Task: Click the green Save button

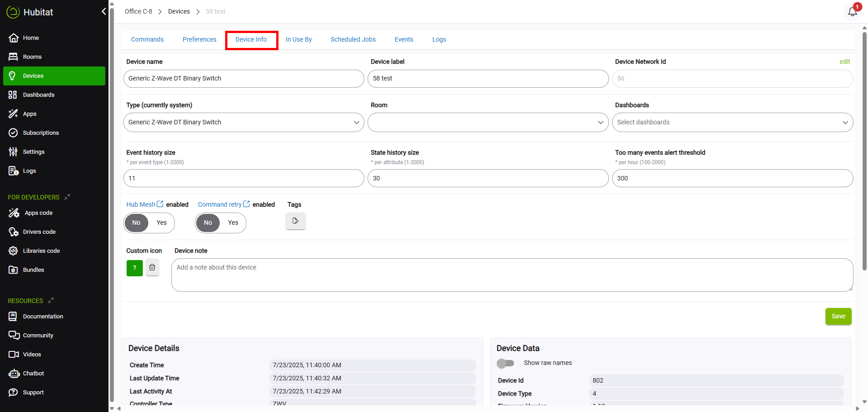Action: [838, 317]
